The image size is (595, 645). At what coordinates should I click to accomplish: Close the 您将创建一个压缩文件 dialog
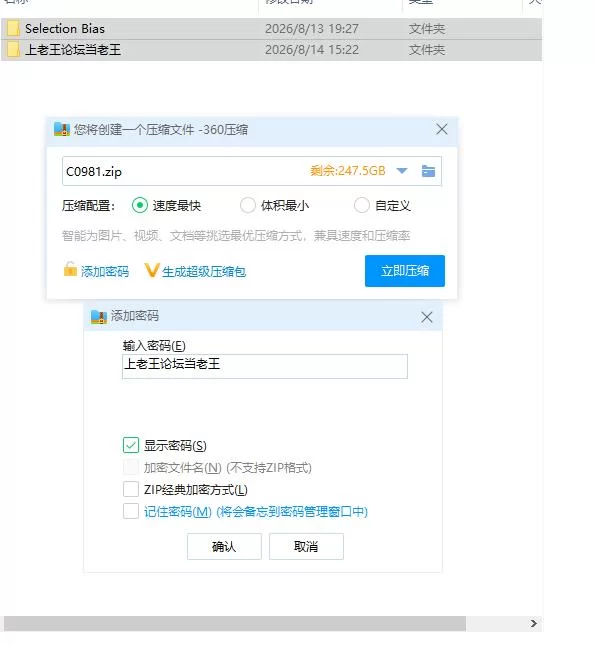point(442,130)
